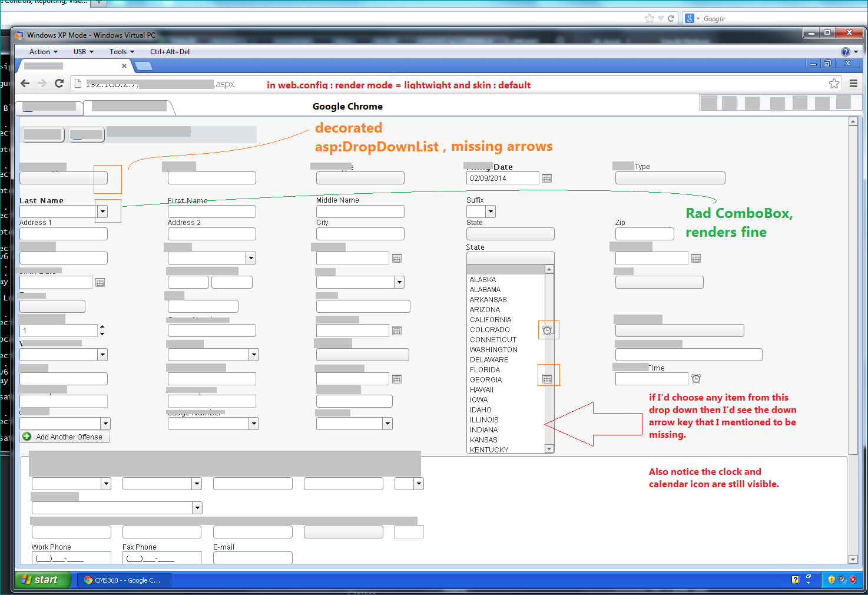Select KANSAS in the State list
This screenshot has width=868, height=595.
tap(506, 440)
